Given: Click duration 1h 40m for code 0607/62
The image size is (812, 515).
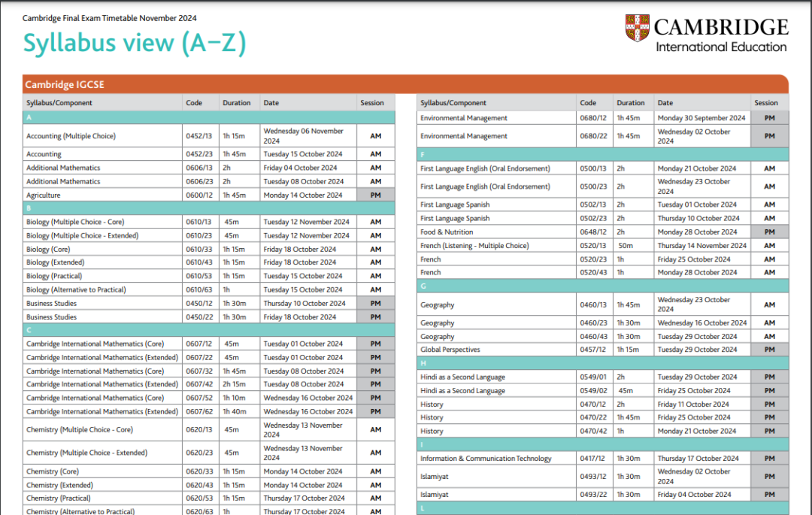Looking at the screenshot, I should [234, 411].
